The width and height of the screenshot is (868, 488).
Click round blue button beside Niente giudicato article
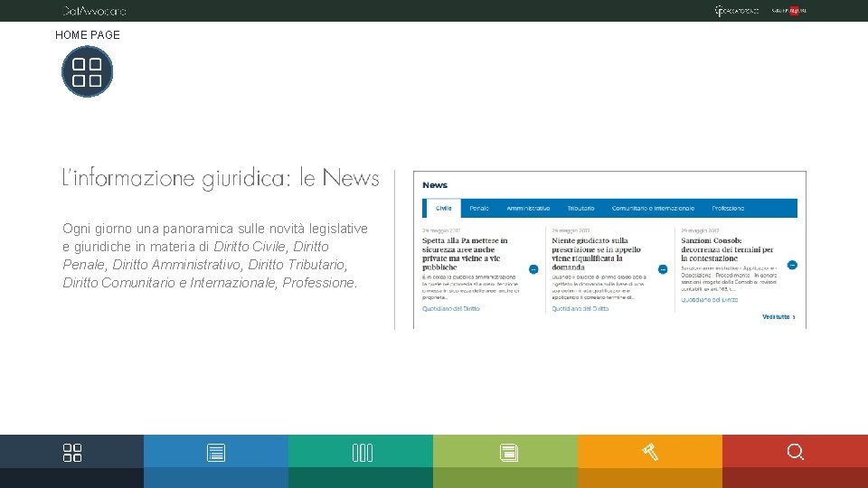click(663, 269)
